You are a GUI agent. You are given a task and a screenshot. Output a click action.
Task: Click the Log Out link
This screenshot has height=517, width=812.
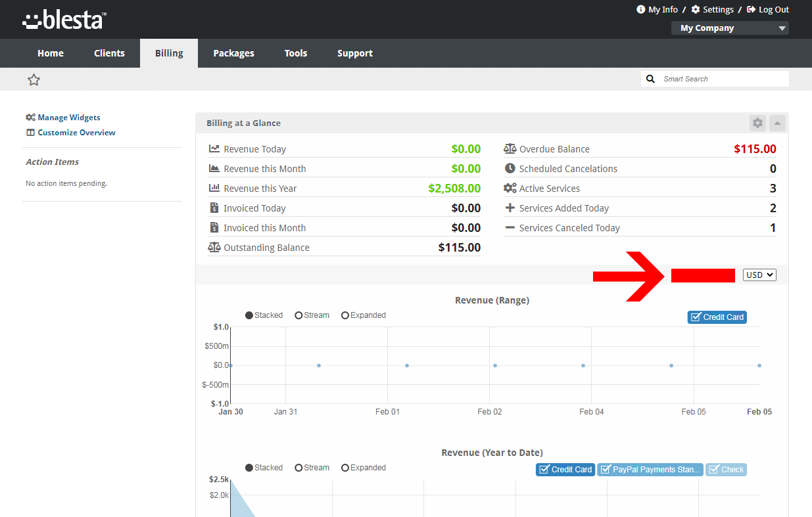pyautogui.click(x=774, y=10)
